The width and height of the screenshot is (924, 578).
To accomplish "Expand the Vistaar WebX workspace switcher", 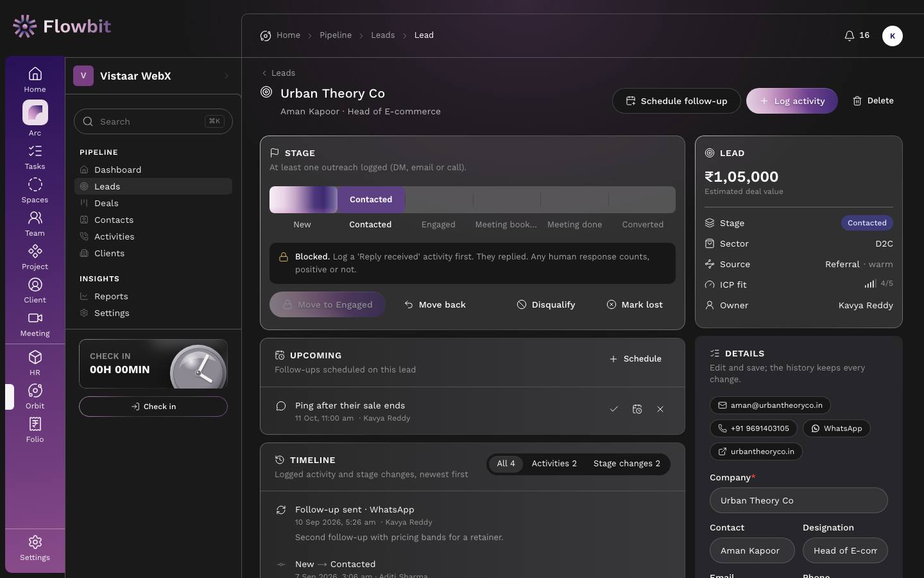I will tap(153, 76).
